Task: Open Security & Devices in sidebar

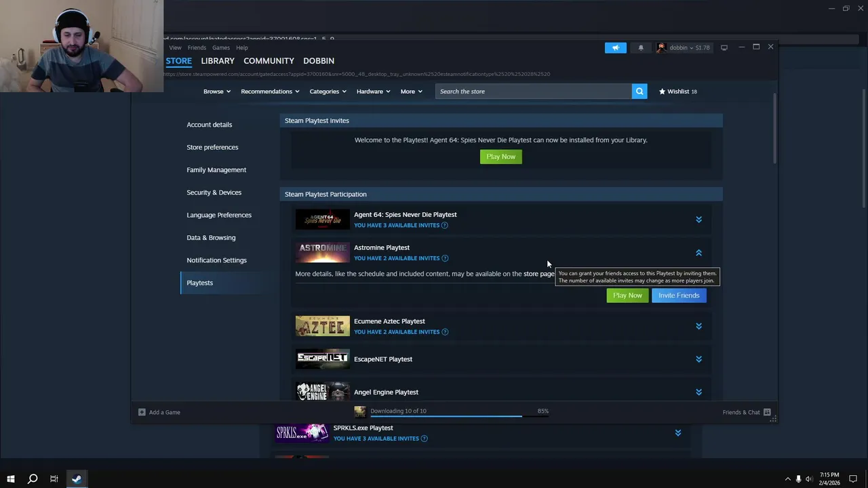Action: (214, 192)
